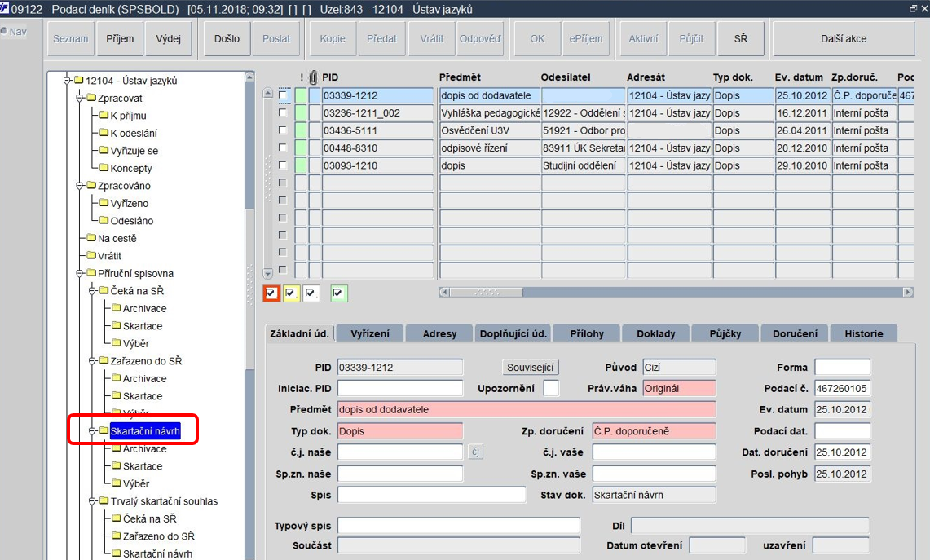
Task: Click the Nav radio icon at top left
Action: (4, 32)
